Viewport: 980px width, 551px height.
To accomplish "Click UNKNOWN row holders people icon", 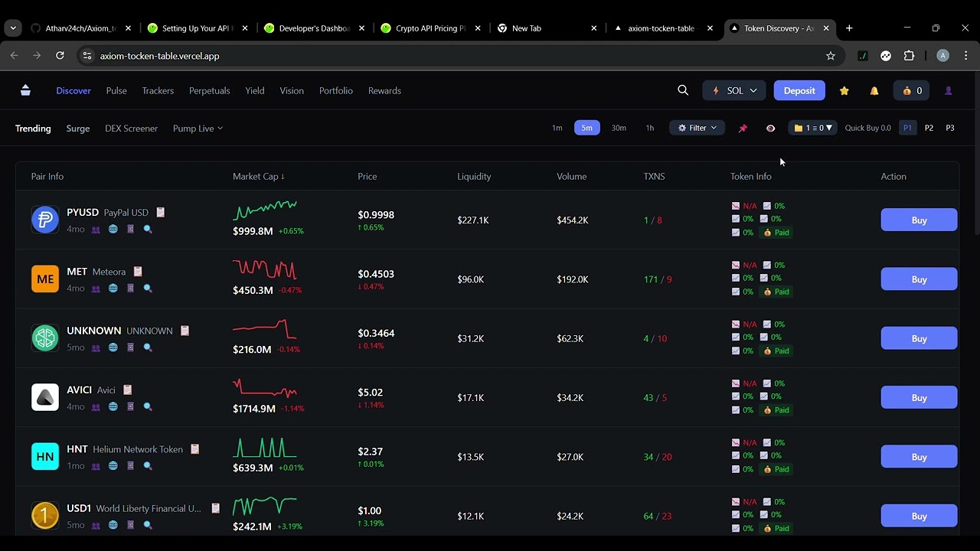I will point(96,347).
